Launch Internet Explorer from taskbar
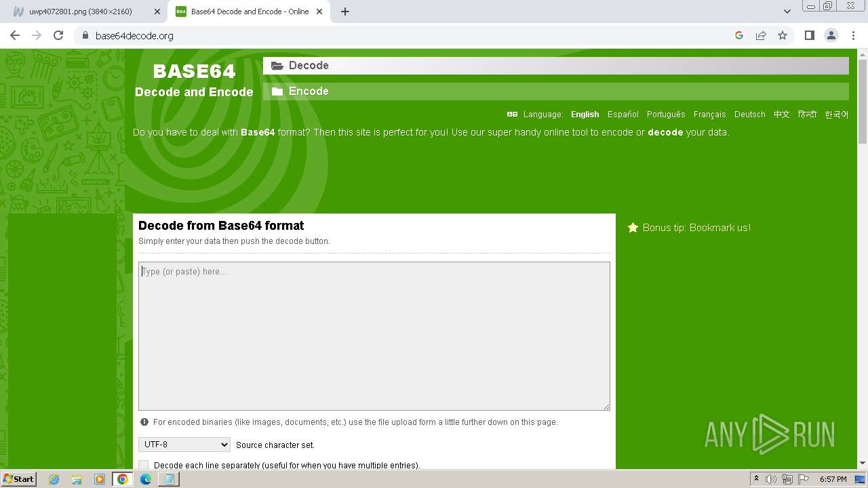This screenshot has width=868, height=488. coord(54,479)
